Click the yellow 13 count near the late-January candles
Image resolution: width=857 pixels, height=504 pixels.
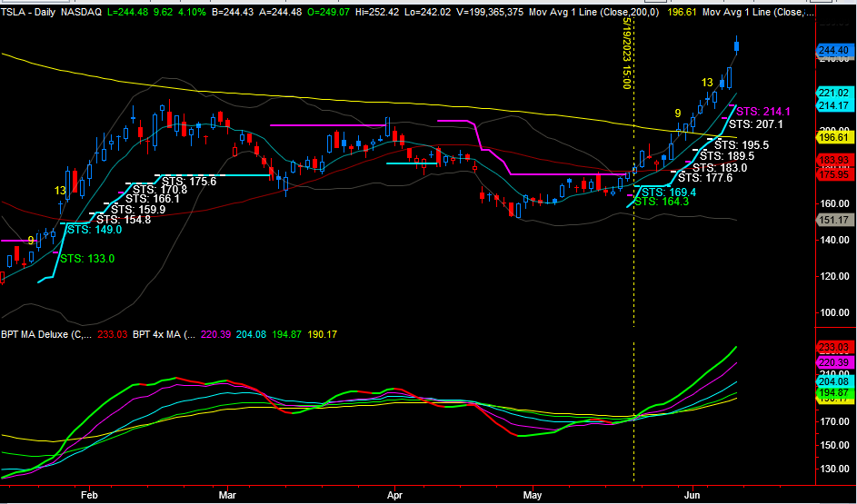[60, 190]
